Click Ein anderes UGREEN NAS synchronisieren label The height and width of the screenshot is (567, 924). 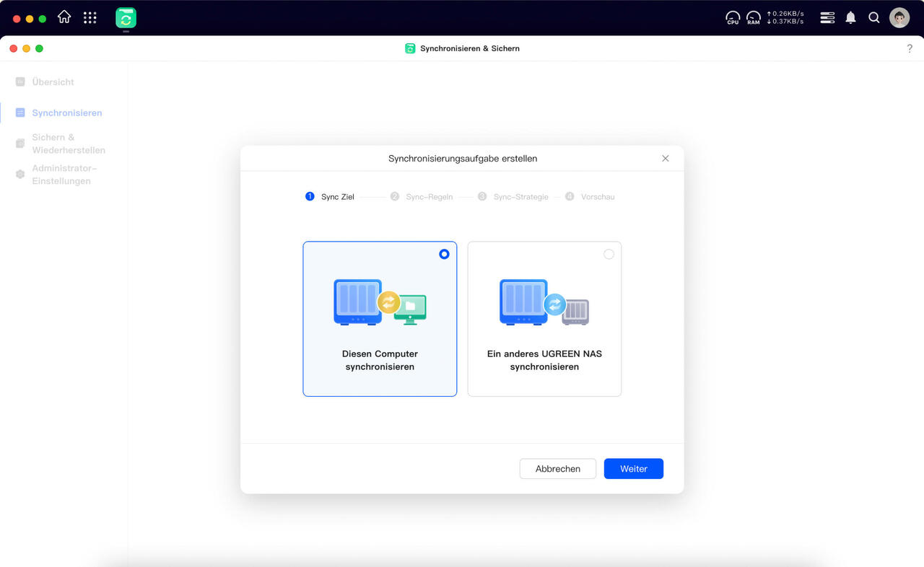click(544, 360)
